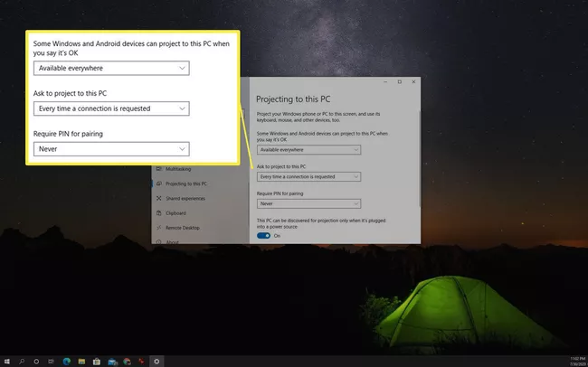Click the taskbar clock and date
The image size is (588, 367).
tap(578, 362)
